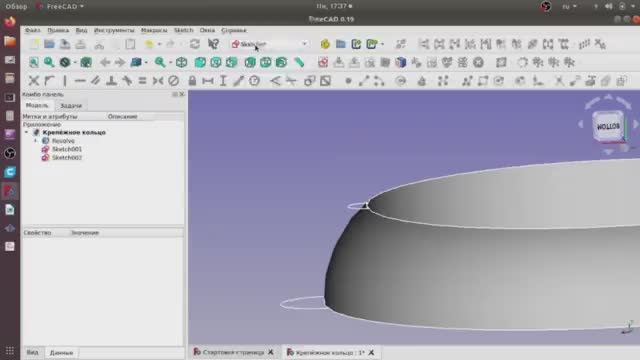Viewport: 640px width, 360px height.
Task: Switch to the Top view icon
Action: coord(216,62)
